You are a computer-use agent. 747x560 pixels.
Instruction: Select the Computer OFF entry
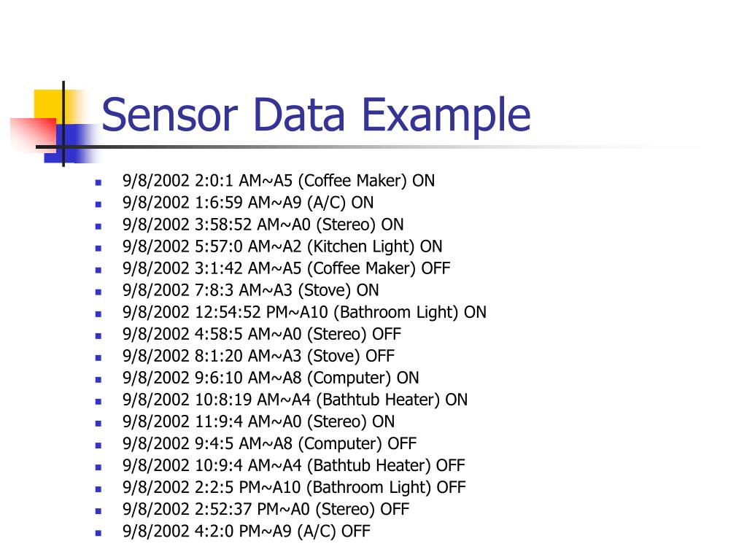click(x=269, y=444)
